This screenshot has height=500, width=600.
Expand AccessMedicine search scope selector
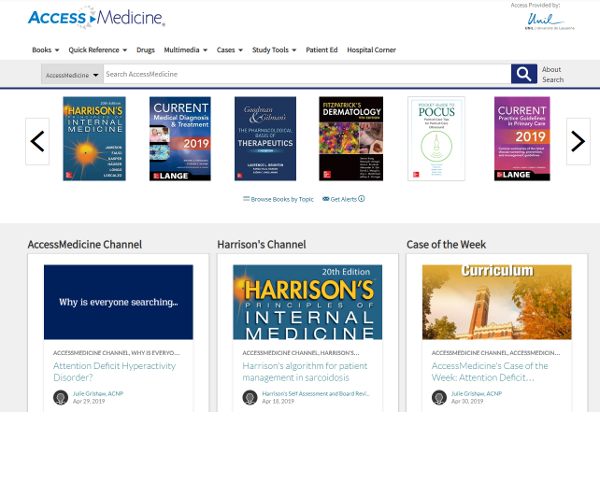(x=72, y=74)
